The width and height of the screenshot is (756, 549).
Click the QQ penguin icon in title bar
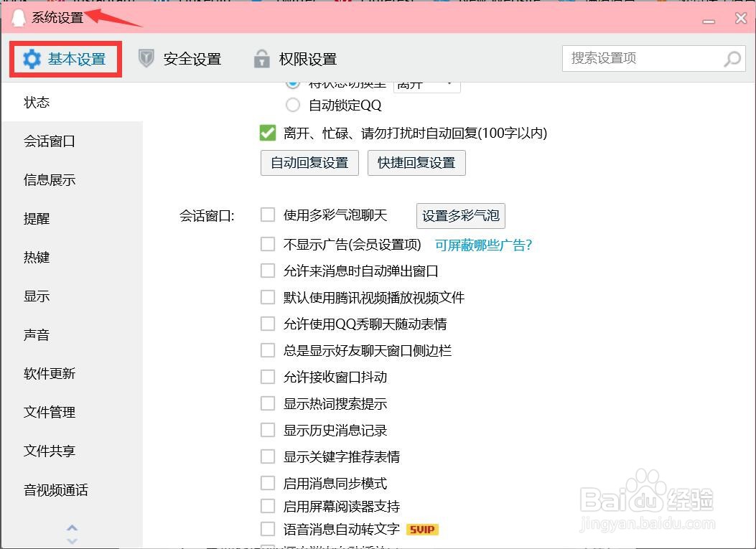(19, 18)
